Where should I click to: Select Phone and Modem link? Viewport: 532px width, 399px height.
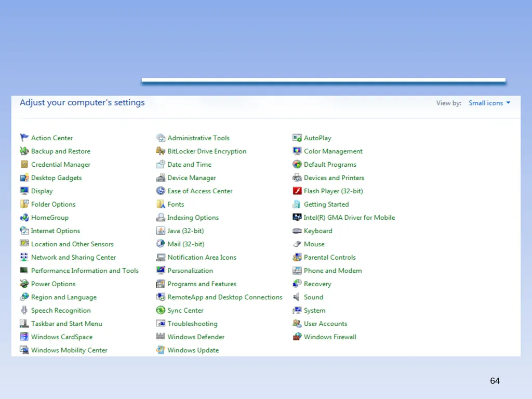pyautogui.click(x=333, y=270)
